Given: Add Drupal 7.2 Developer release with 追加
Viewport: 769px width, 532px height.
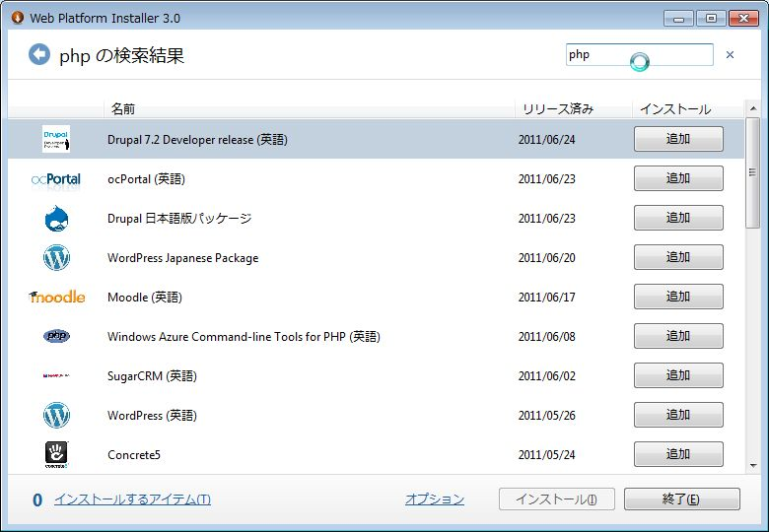Looking at the screenshot, I should click(x=678, y=139).
